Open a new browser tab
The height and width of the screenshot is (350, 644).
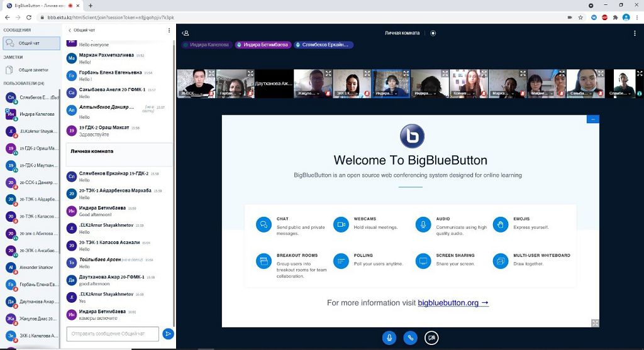91,6
